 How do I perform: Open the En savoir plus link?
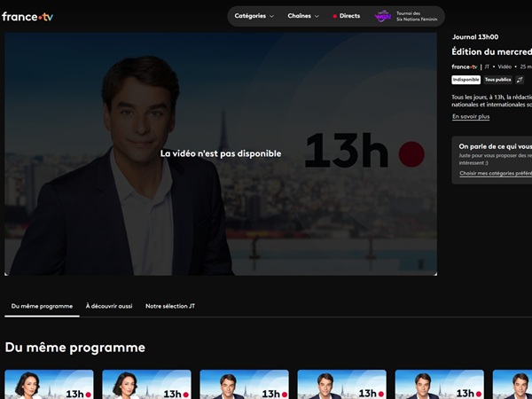[471, 116]
